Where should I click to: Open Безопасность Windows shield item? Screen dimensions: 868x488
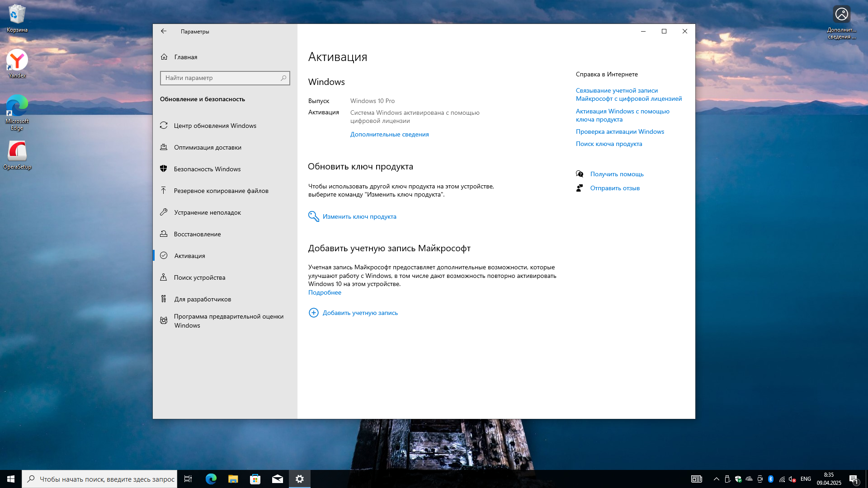(207, 169)
